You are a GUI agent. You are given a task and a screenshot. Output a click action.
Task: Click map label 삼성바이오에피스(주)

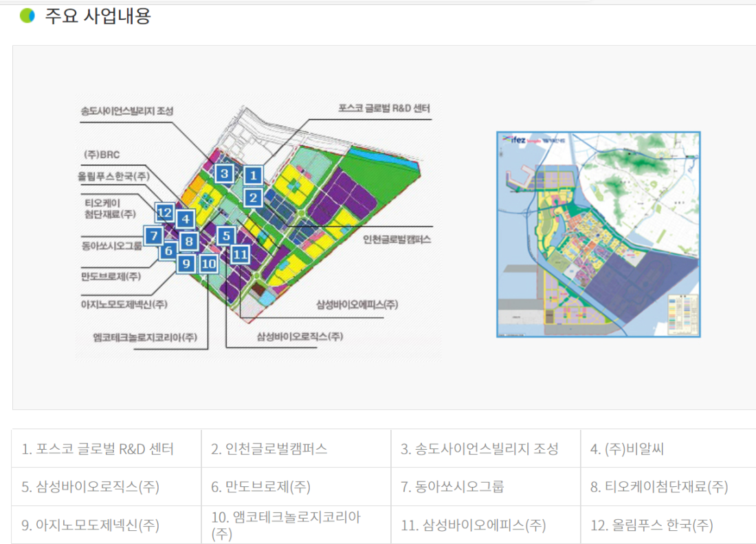pos(357,304)
